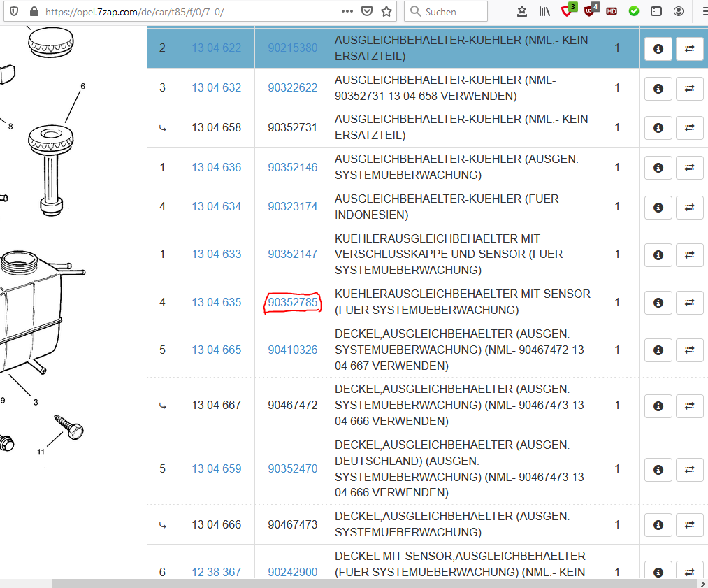This screenshot has width=708, height=588.
Task: Save page to Pocket
Action: point(367,11)
